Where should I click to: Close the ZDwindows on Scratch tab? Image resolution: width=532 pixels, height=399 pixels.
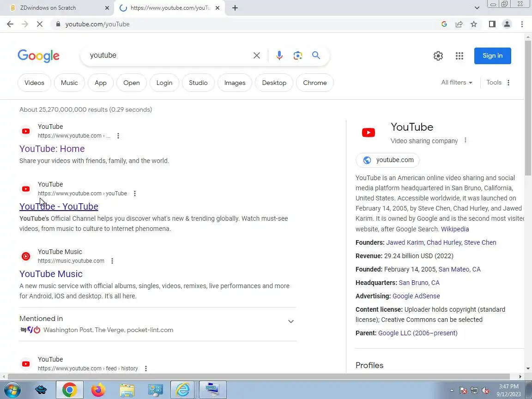point(107,8)
